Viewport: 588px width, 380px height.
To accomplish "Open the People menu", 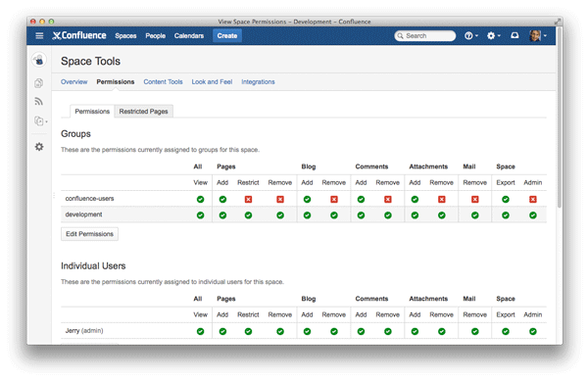I will 155,35.
